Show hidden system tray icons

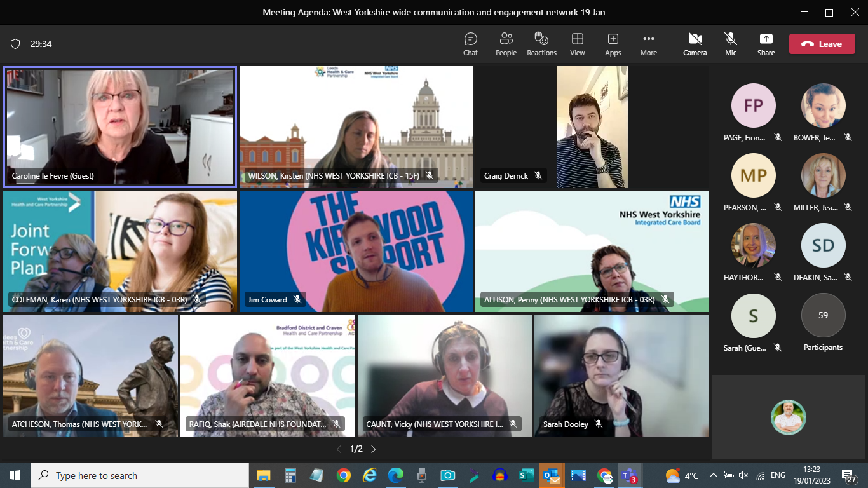coord(714,475)
